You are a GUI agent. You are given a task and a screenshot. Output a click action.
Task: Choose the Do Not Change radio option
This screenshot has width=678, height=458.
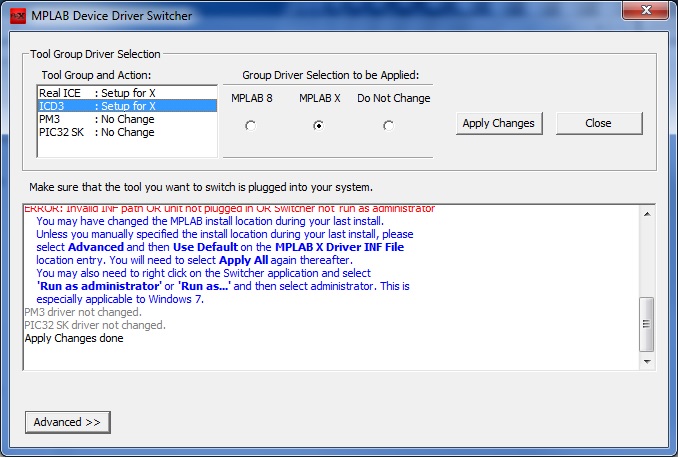coord(388,126)
